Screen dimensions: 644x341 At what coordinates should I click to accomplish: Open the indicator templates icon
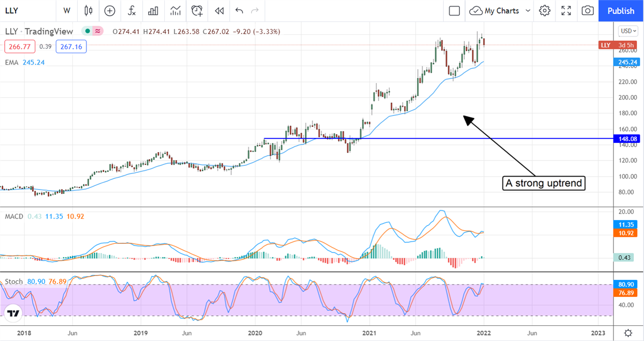coord(175,10)
